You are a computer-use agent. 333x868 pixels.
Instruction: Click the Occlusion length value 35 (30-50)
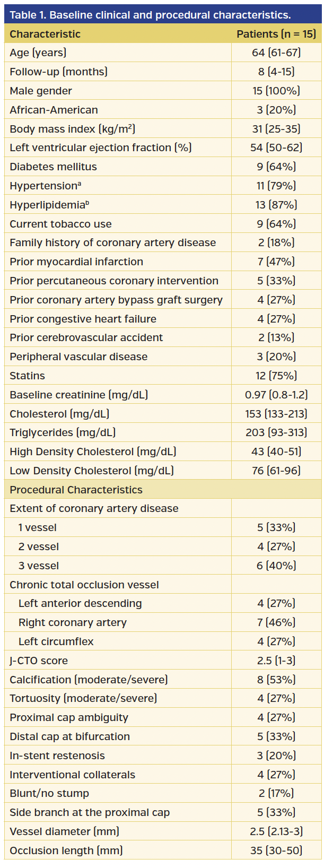coord(276,850)
